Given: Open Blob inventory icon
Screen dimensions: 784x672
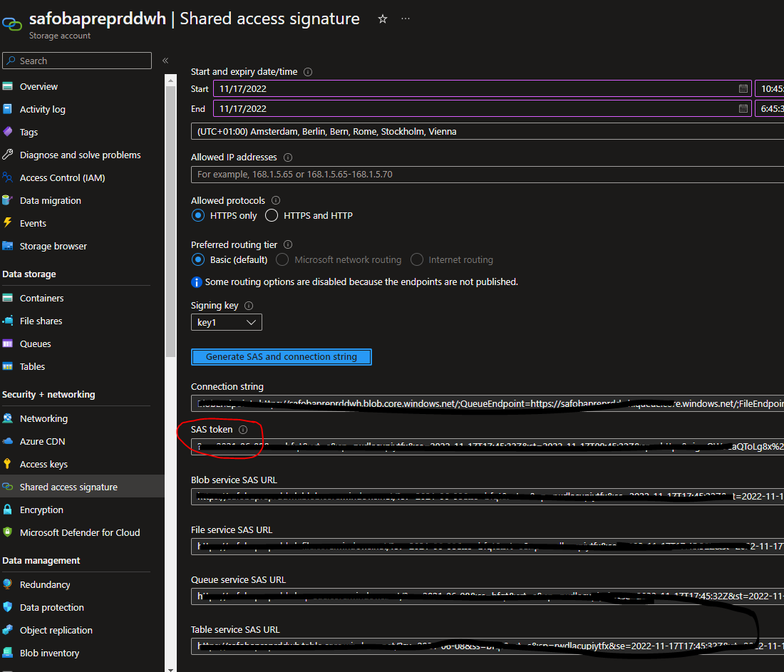Looking at the screenshot, I should click(8, 653).
